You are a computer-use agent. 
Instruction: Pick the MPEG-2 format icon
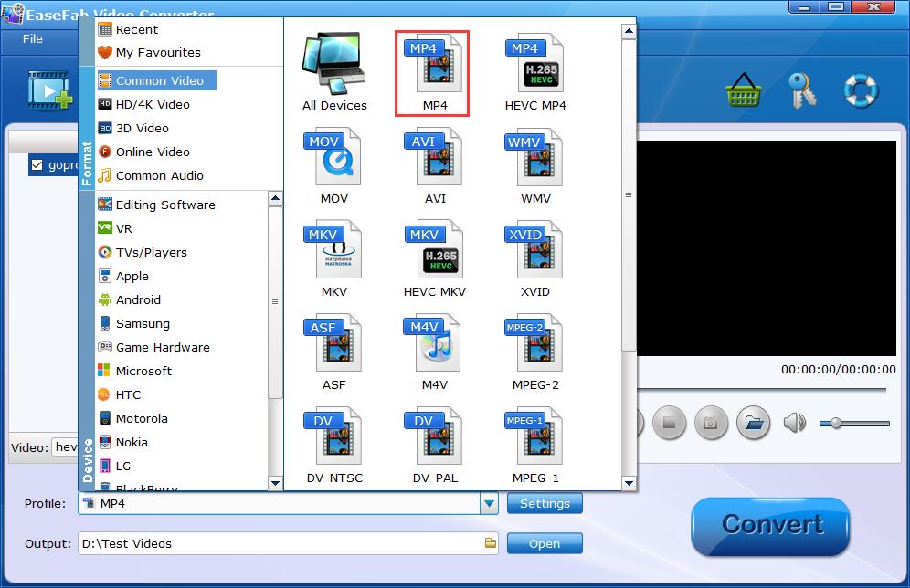pos(535,352)
